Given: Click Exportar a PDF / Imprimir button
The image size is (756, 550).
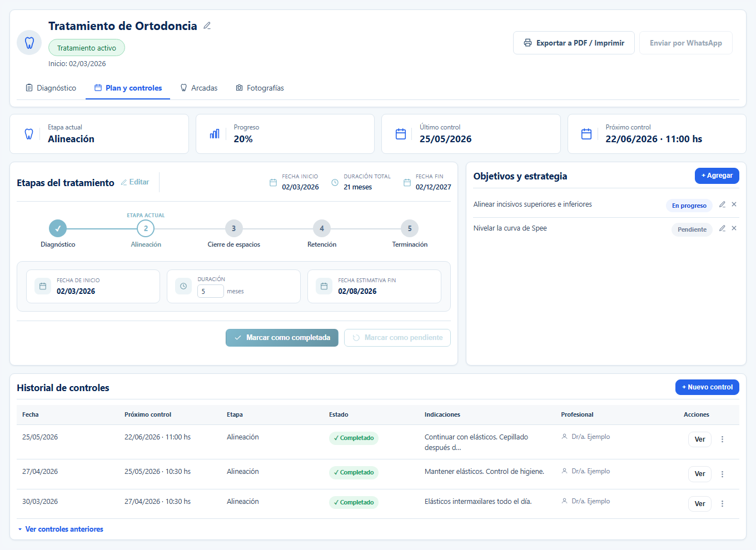Looking at the screenshot, I should click(x=574, y=43).
